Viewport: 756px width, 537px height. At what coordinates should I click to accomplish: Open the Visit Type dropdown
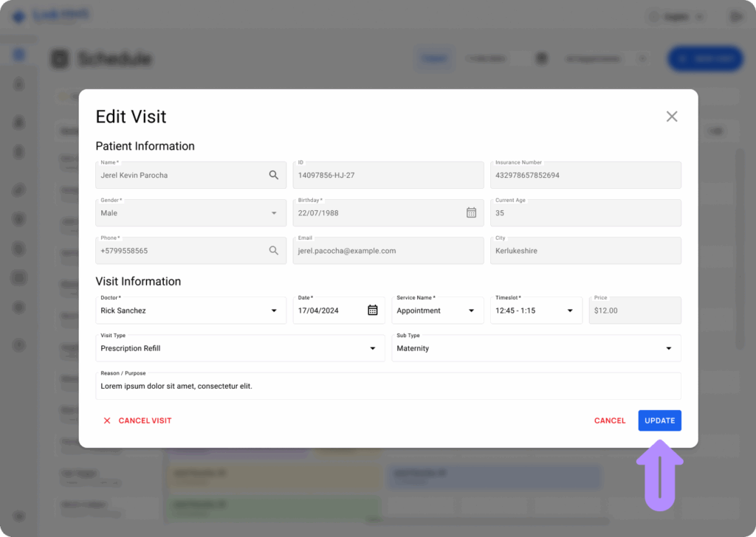click(240, 348)
